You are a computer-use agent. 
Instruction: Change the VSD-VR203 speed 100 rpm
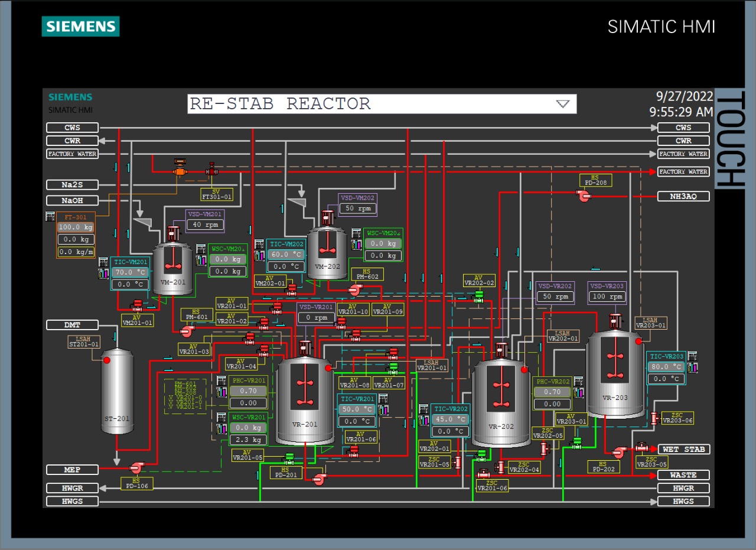pyautogui.click(x=608, y=297)
